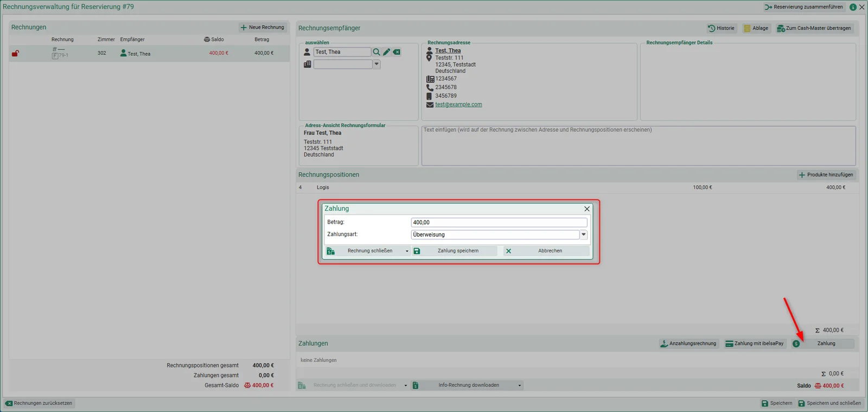
Task: Click the Zahlungsart field showing Überweisung
Action: coord(495,234)
